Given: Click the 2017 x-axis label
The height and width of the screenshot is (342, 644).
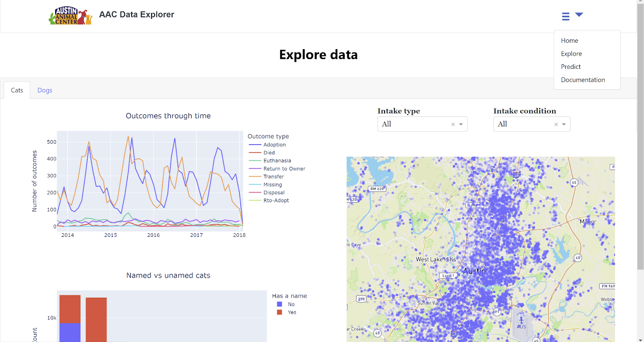Looking at the screenshot, I should click(x=196, y=235).
